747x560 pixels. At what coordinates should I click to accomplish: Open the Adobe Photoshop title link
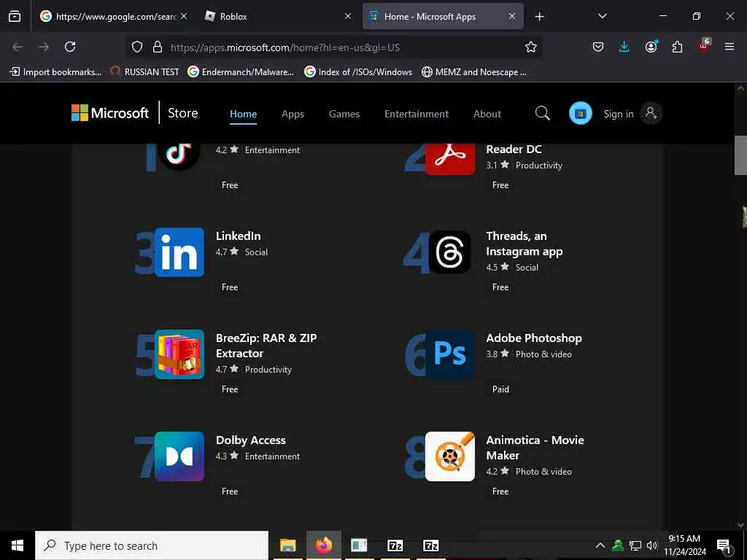[533, 338]
